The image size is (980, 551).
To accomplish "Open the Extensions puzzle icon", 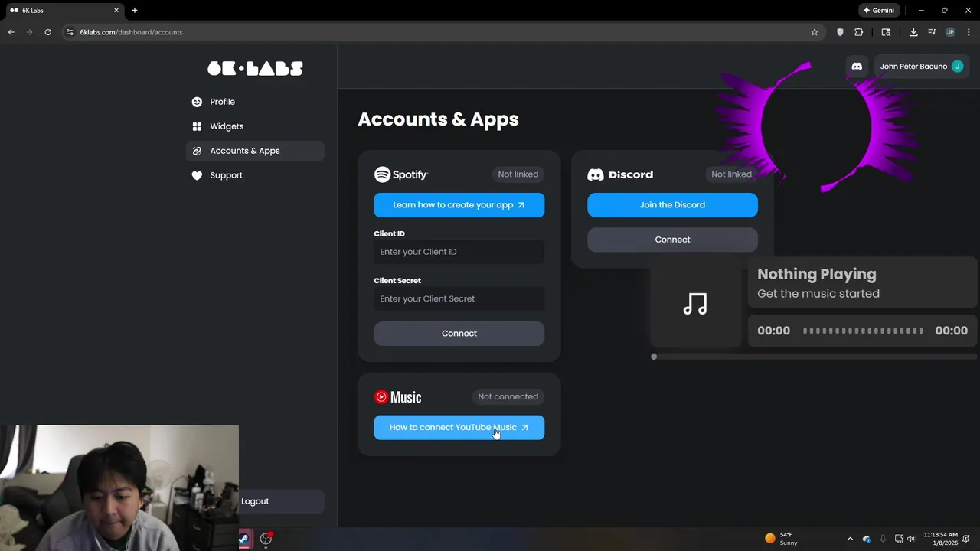I will click(x=858, y=32).
